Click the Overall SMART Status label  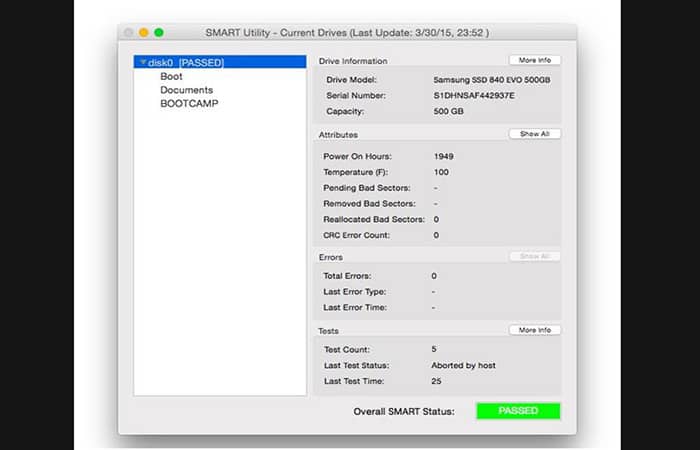(404, 411)
